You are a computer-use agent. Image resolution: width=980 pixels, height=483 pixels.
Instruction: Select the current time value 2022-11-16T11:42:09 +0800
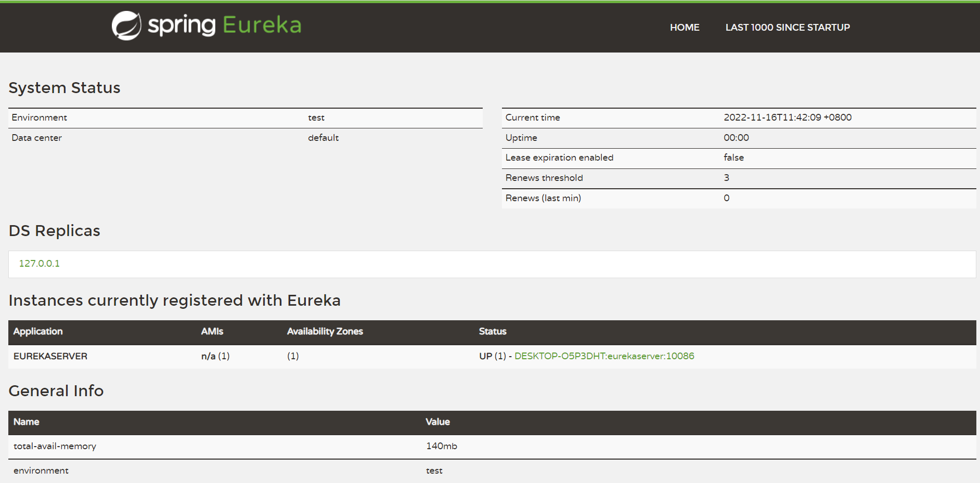click(788, 118)
